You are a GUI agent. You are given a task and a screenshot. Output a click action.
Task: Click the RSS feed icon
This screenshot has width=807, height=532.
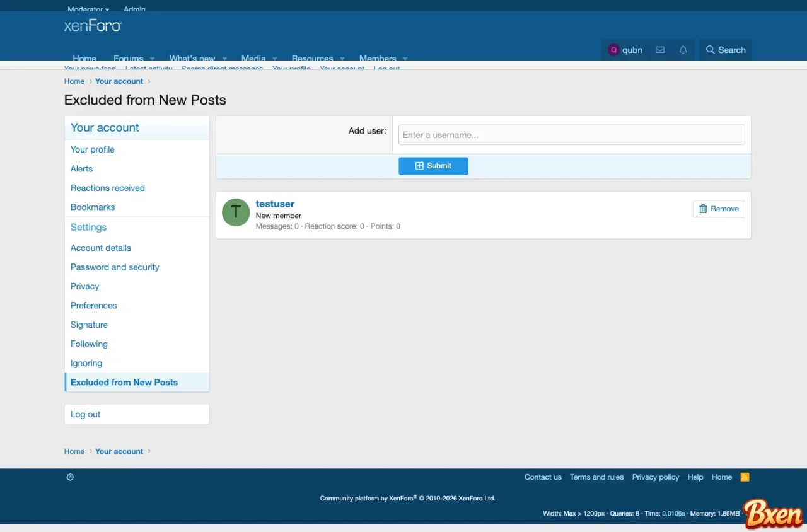tap(745, 477)
